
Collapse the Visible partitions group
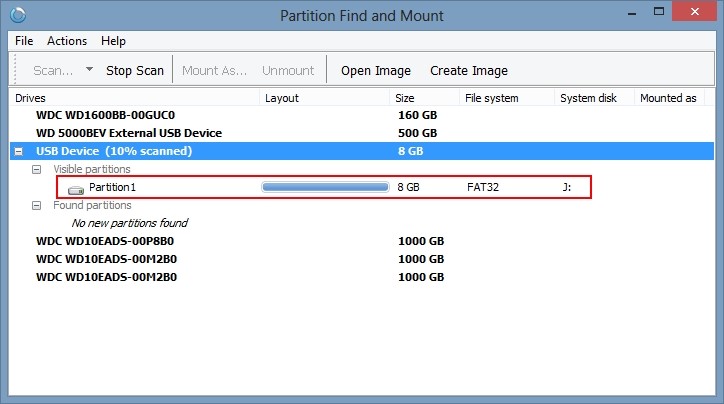(36, 169)
